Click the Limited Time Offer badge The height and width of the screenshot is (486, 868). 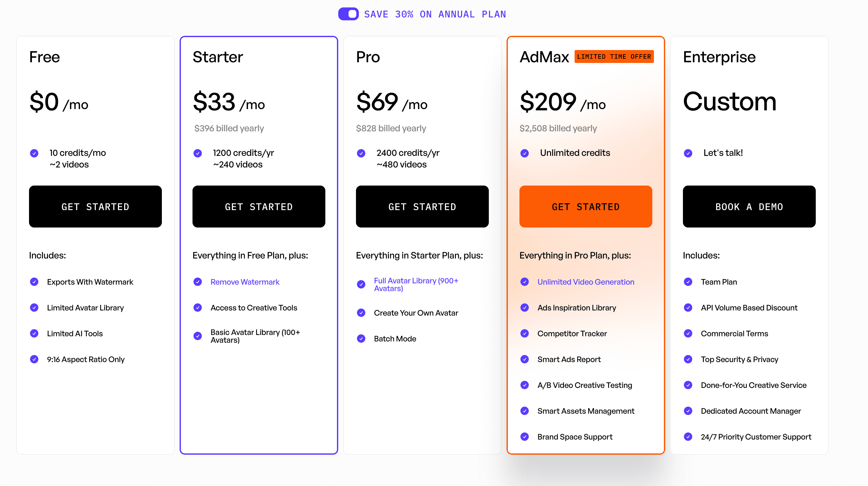click(x=614, y=57)
